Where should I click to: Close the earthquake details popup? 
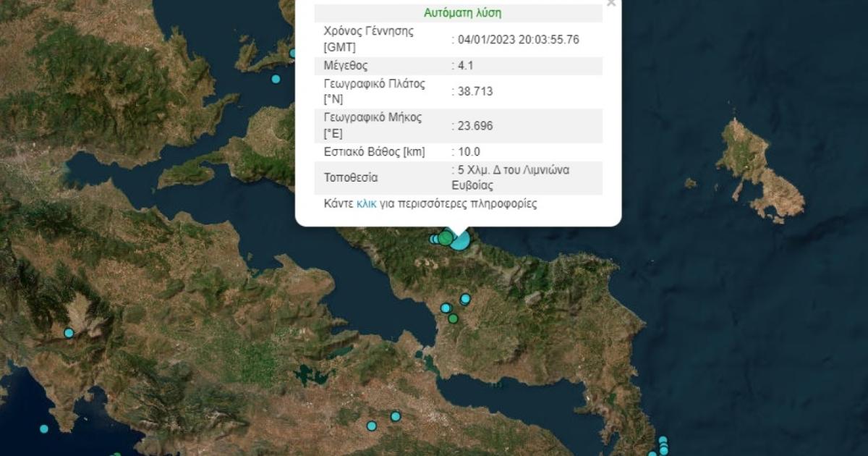(x=611, y=4)
